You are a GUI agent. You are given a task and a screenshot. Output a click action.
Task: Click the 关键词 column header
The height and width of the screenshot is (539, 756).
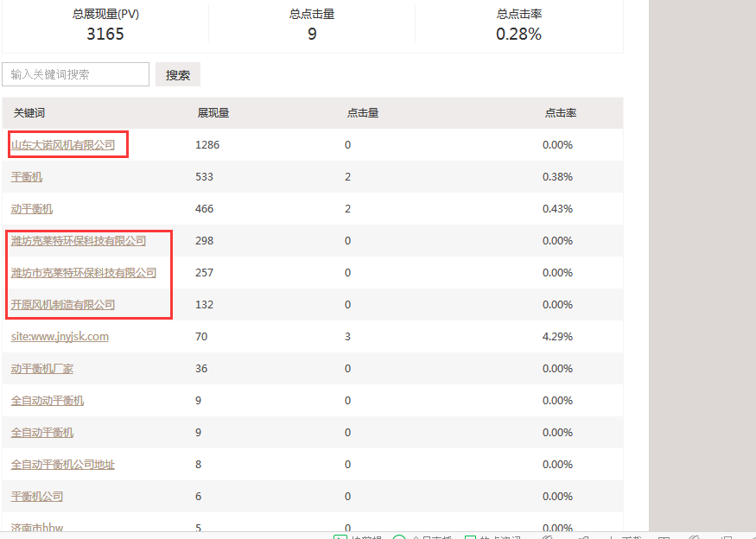(29, 113)
